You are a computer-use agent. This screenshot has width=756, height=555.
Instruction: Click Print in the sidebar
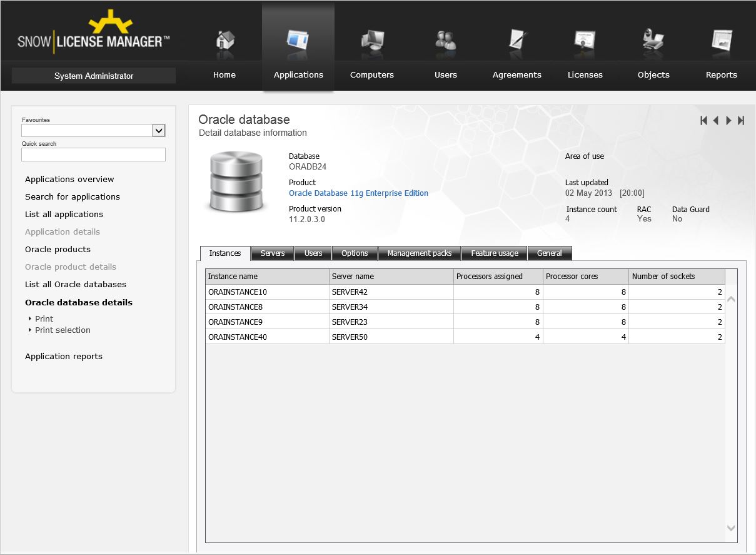point(44,319)
